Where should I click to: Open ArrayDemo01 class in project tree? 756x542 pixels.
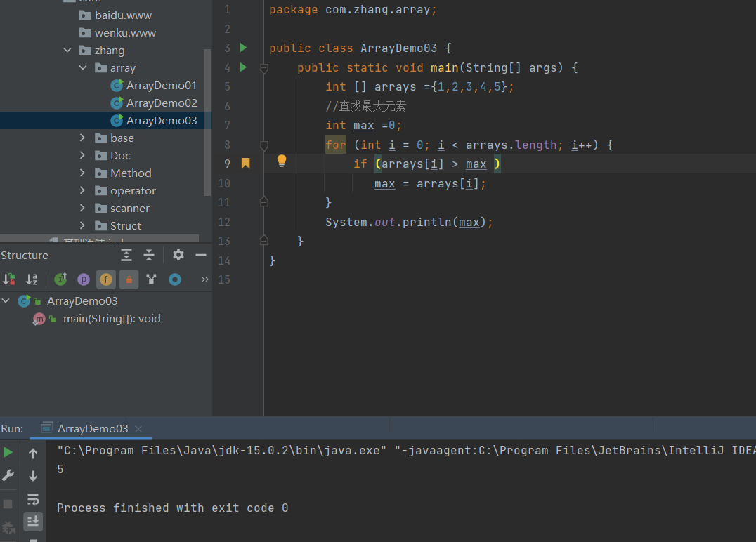click(x=161, y=85)
